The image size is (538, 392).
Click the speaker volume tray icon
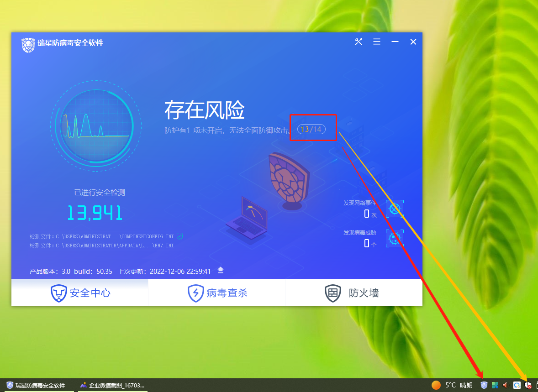click(x=506, y=385)
